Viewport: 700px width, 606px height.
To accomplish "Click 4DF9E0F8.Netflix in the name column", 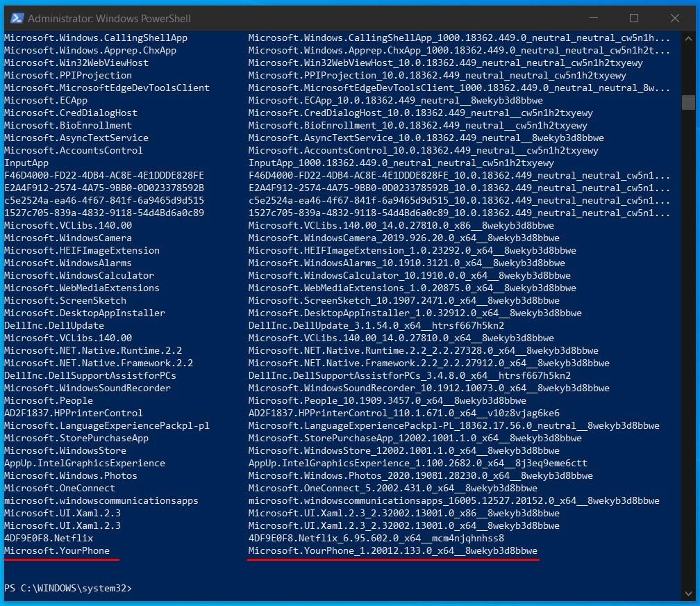I will click(x=49, y=538).
